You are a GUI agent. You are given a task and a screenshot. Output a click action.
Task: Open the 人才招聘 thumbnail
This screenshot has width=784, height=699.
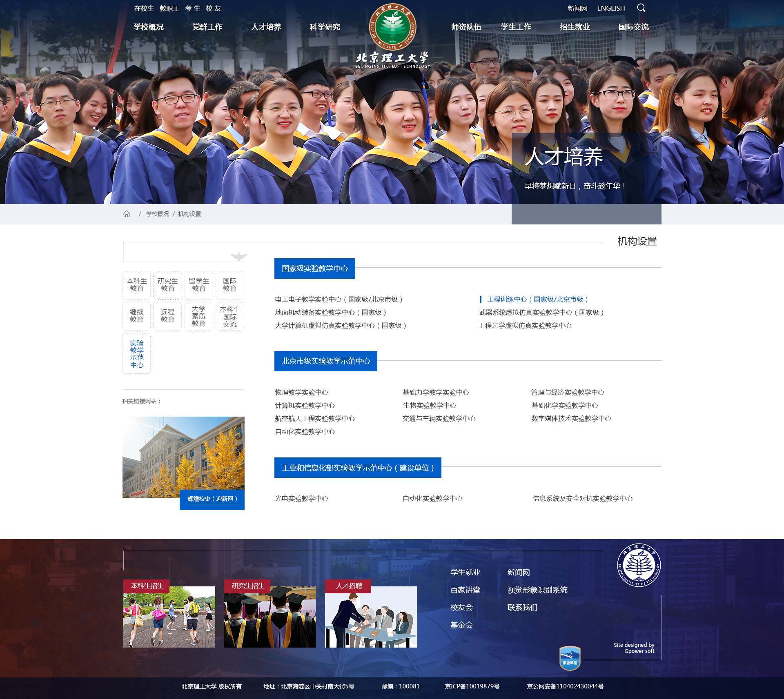(x=371, y=616)
